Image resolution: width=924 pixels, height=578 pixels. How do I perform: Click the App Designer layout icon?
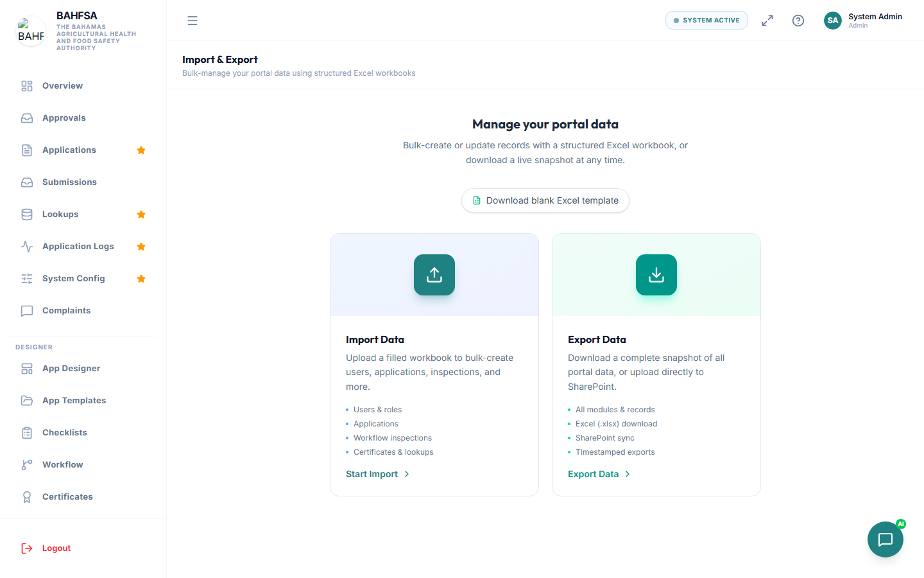27,369
